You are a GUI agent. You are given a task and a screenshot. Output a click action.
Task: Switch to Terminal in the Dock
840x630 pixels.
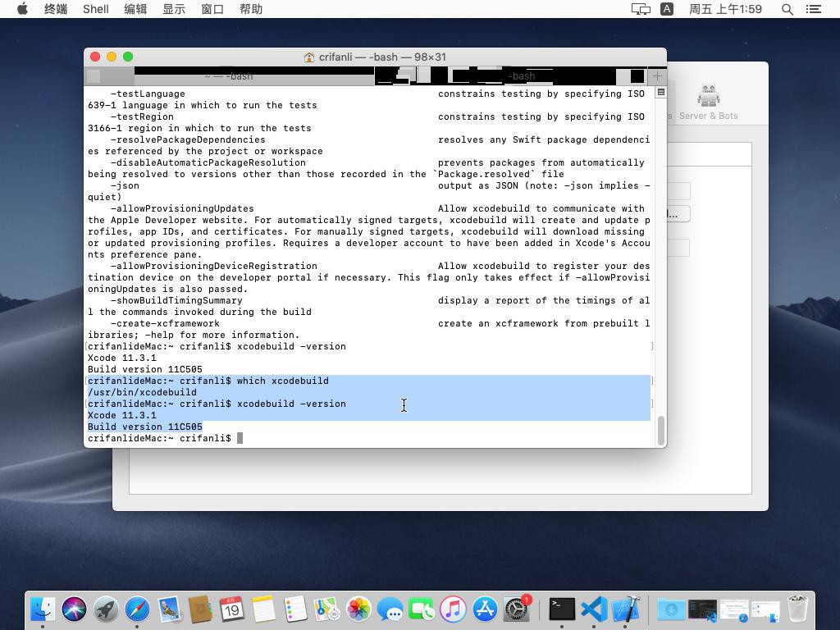pyautogui.click(x=562, y=609)
